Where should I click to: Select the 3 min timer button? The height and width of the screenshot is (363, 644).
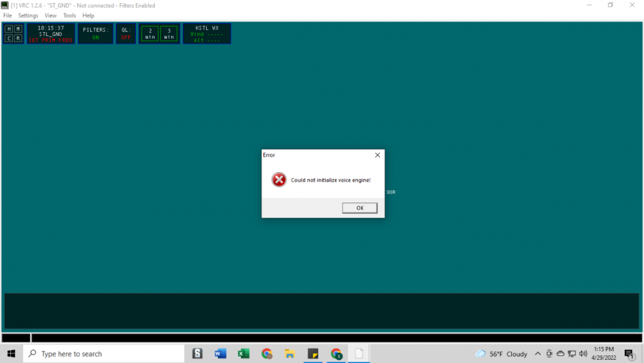pos(169,34)
